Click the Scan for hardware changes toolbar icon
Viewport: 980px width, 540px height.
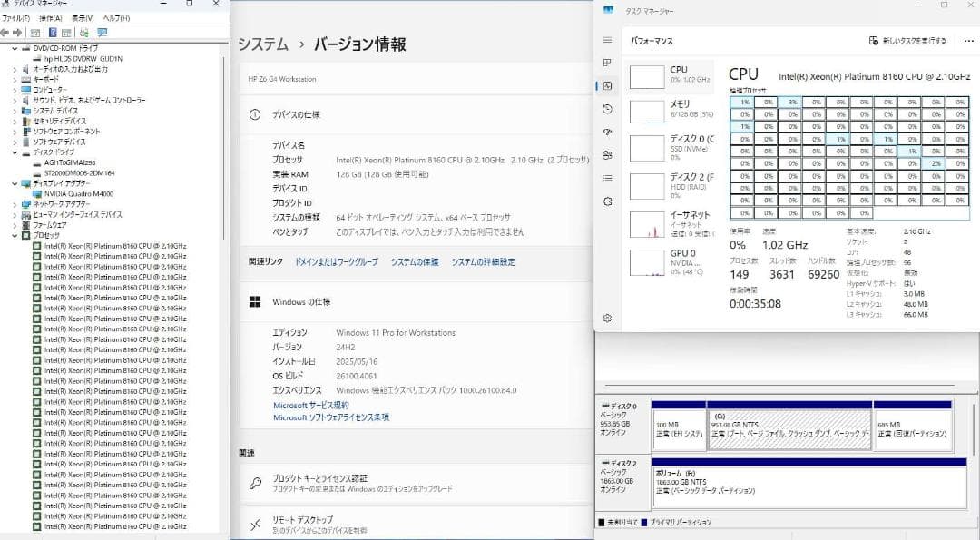tap(83, 33)
